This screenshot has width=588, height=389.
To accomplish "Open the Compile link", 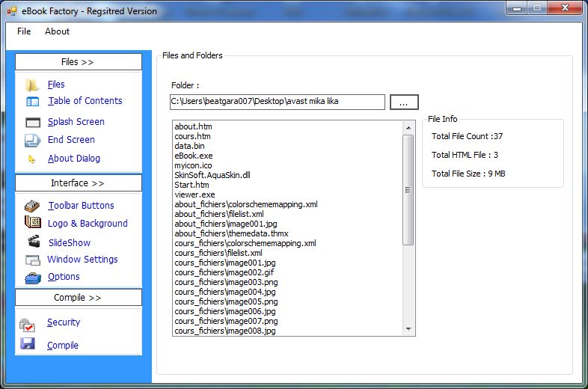I will (63, 346).
